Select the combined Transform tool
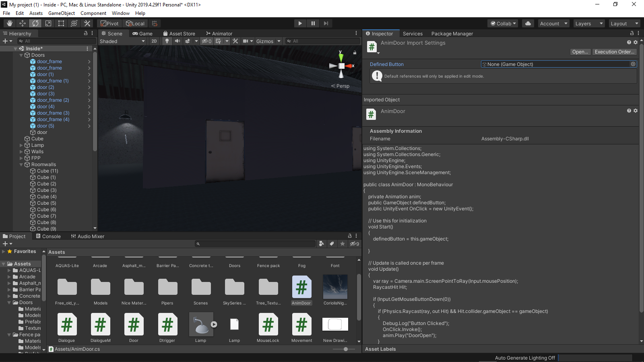Screen dimensions: 644x362 pyautogui.click(x=74, y=23)
